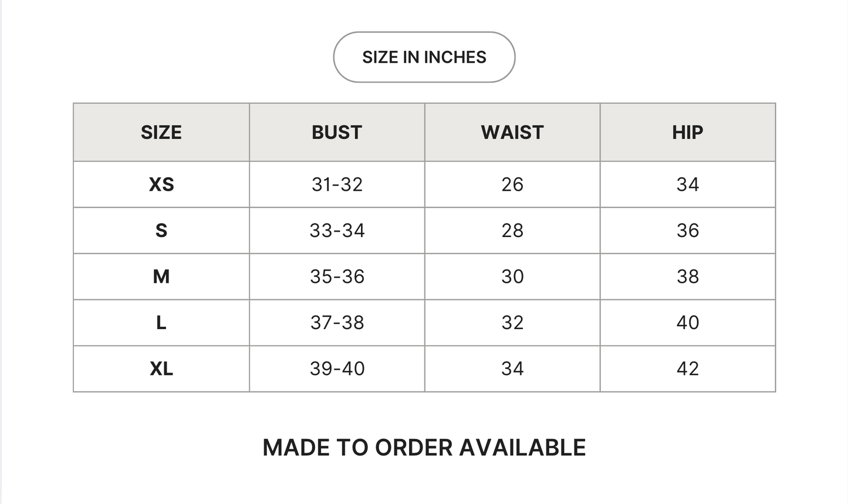Select the waist value 30 cell
This screenshot has width=848, height=504.
tap(512, 276)
